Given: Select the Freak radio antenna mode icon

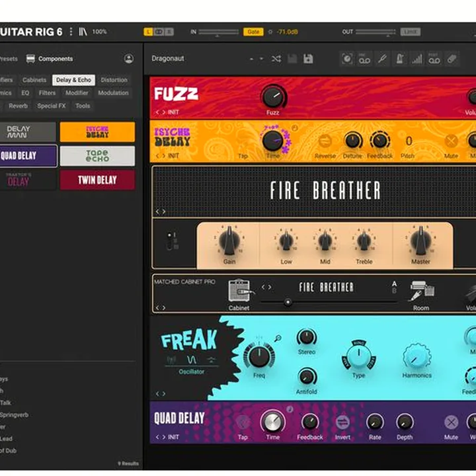Looking at the screenshot, I should pos(171,360).
